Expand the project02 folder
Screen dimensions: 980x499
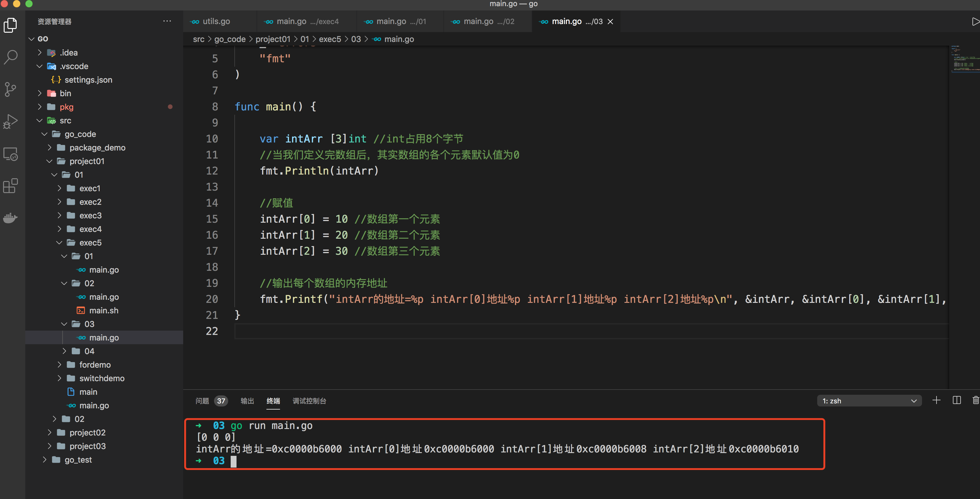(x=87, y=432)
